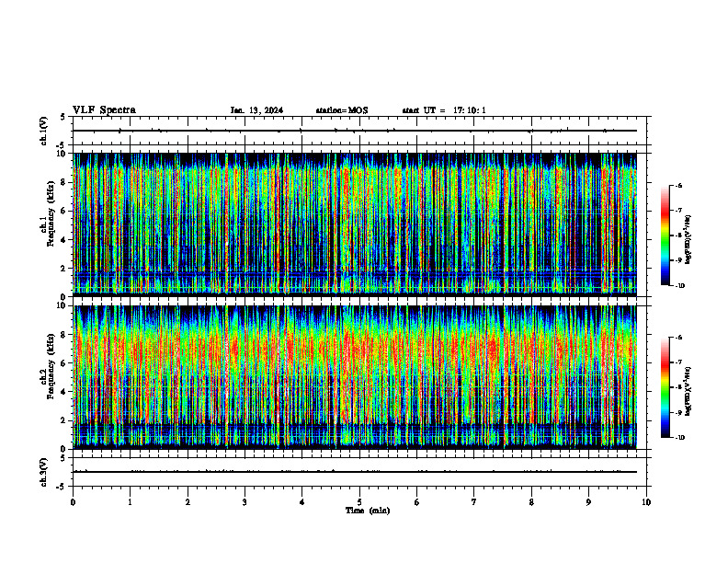728x563 pixels.
Task: Click the ch.2 spectrogram color scale bar
Action: (665, 387)
